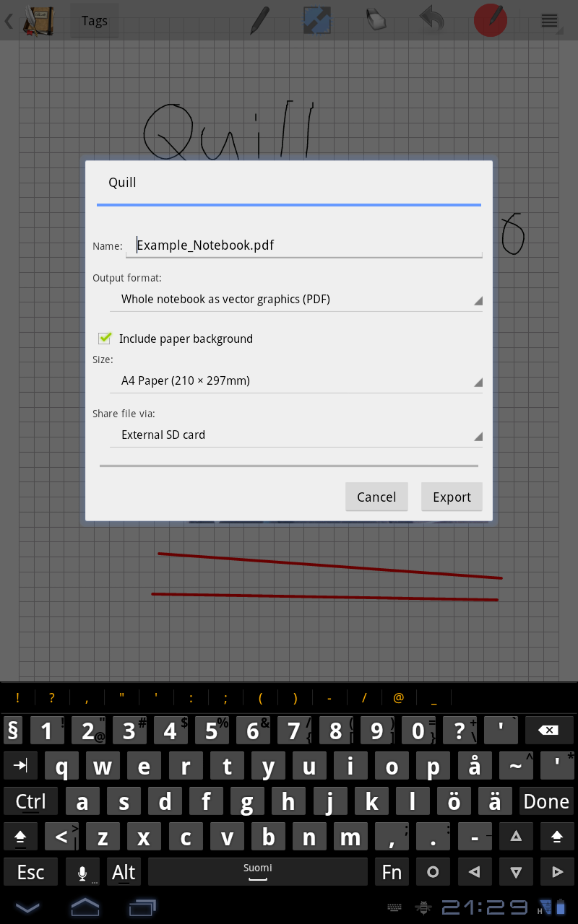The image size is (578, 924).
Task: Open the red pen color selector
Action: [491, 20]
